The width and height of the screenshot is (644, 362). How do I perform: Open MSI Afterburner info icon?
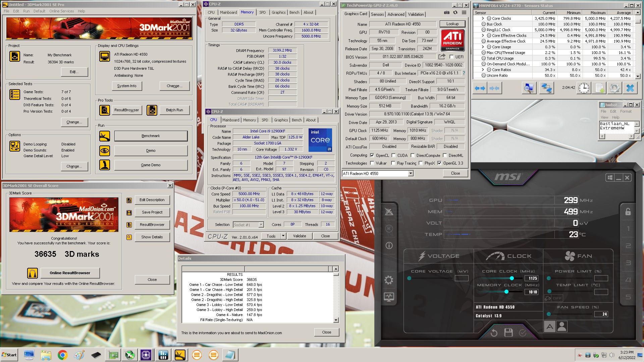[389, 246]
